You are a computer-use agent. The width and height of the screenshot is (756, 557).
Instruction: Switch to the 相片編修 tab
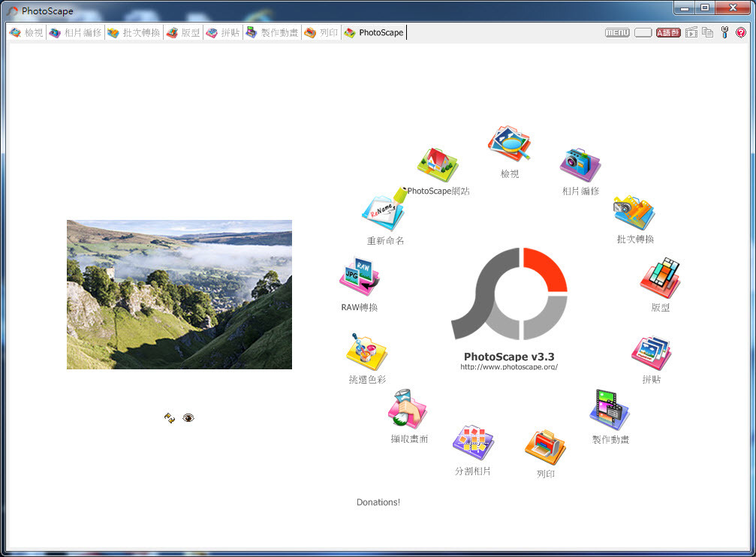[x=76, y=33]
